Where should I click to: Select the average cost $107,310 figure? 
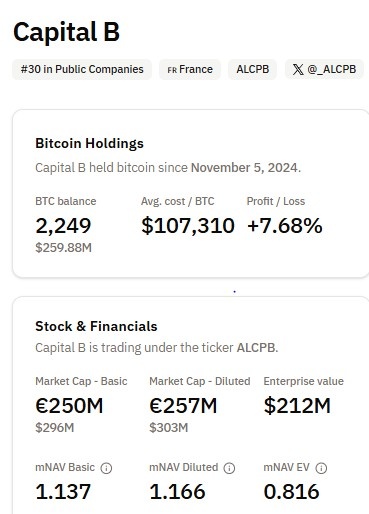point(188,226)
